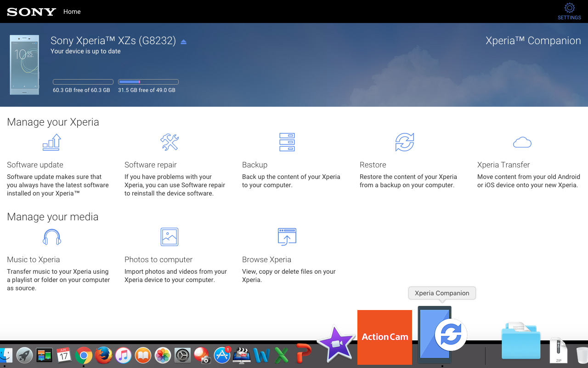Launch Google Chrome from the Dock
The height and width of the screenshot is (368, 588).
(x=84, y=355)
